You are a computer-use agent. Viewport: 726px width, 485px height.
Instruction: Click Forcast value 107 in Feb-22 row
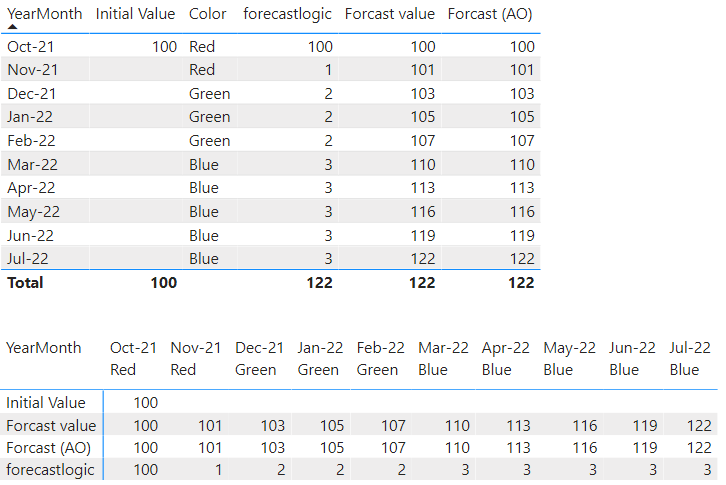[x=423, y=141]
